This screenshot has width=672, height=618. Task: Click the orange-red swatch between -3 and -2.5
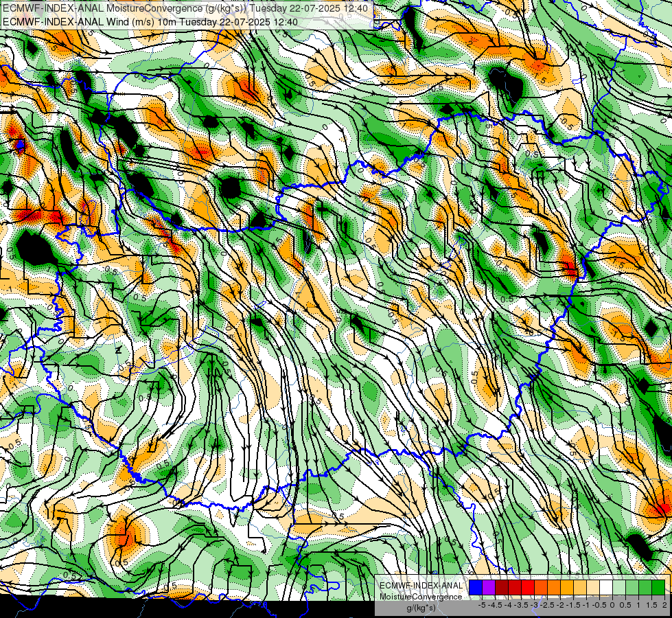(541, 587)
